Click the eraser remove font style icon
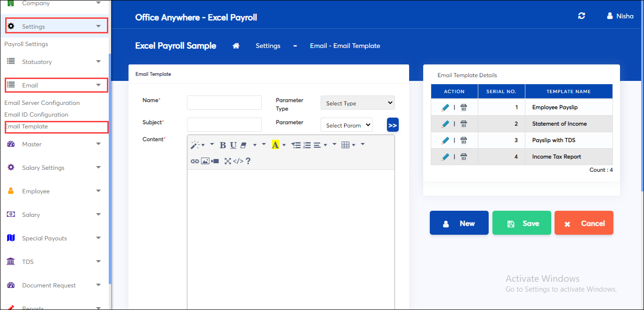 point(243,145)
